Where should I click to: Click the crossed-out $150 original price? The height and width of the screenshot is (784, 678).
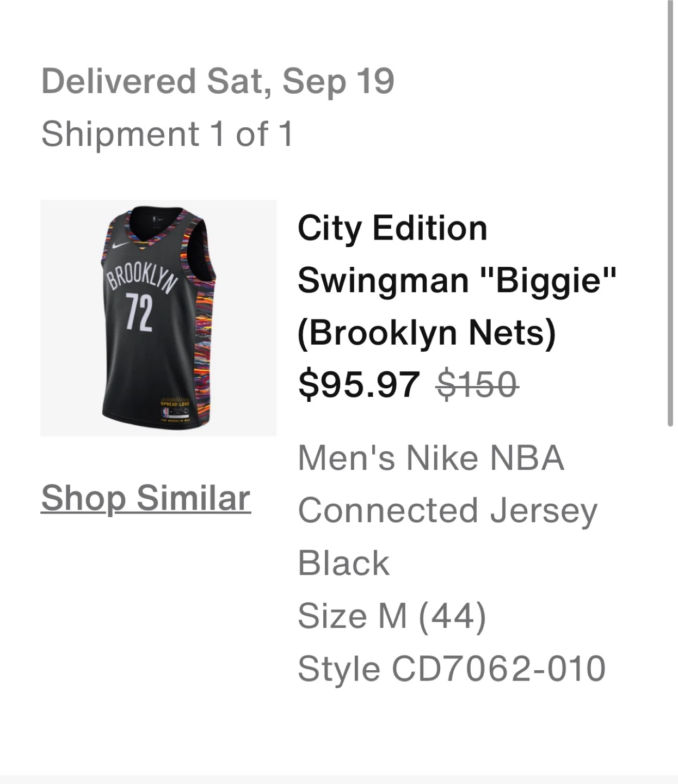(x=477, y=384)
